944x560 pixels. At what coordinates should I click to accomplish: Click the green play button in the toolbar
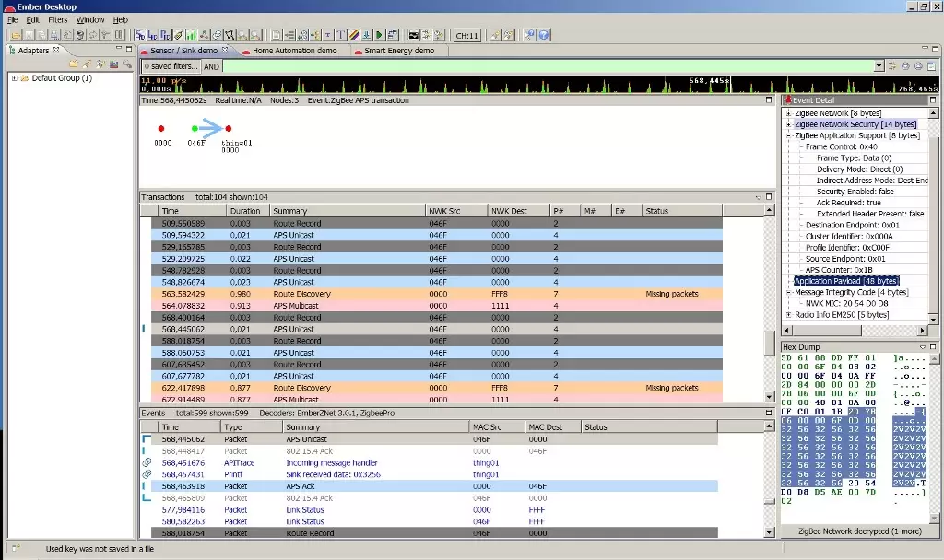point(379,35)
